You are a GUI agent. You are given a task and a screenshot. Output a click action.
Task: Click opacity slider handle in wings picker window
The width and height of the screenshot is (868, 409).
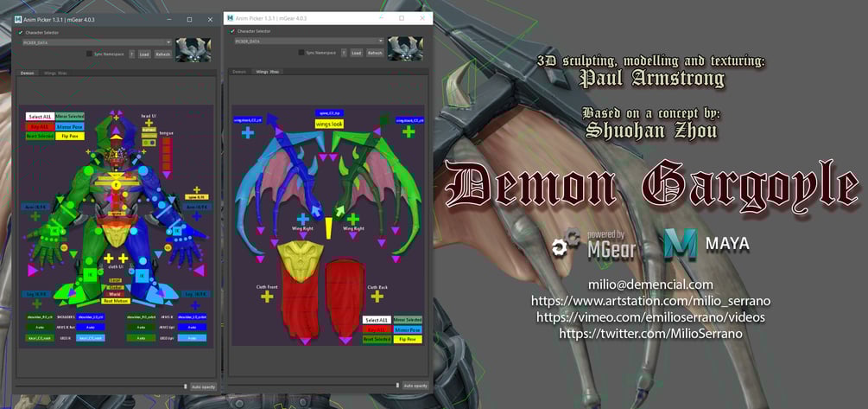(x=397, y=385)
